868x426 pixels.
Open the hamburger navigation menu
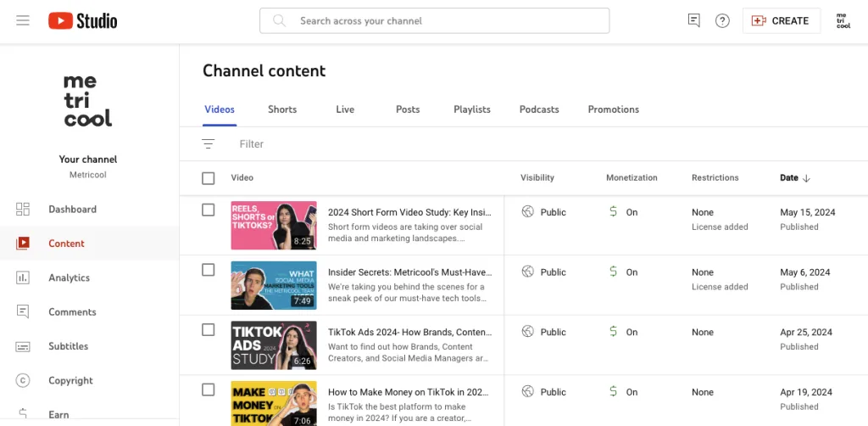point(23,21)
